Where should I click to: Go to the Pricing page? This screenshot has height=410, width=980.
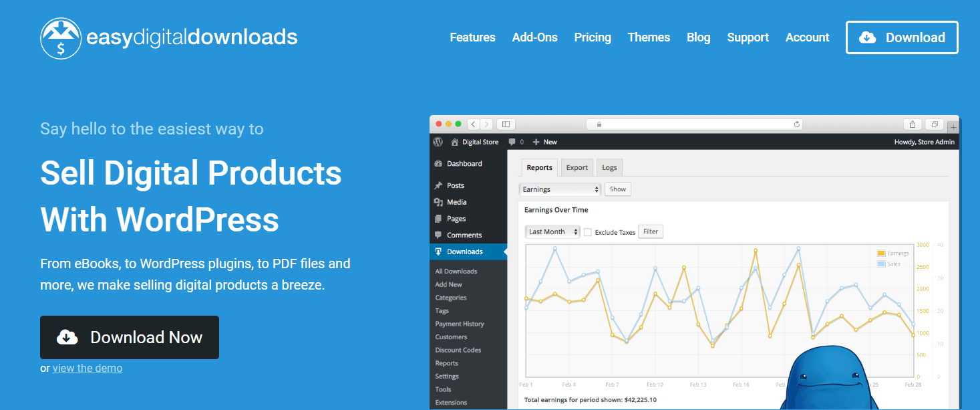[x=593, y=37]
